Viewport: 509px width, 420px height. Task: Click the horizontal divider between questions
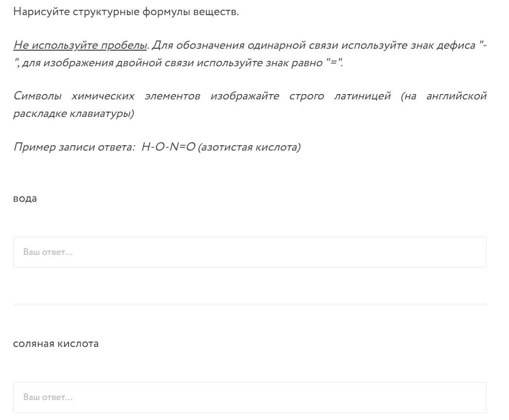[x=249, y=304]
